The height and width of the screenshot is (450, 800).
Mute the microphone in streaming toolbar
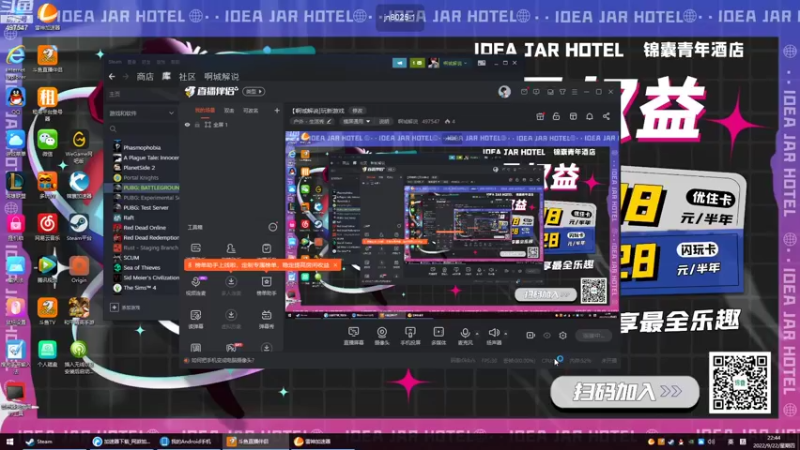465,336
